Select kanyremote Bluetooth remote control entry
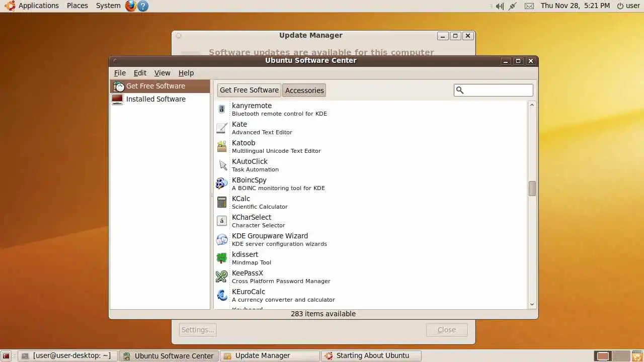The image size is (644, 362). click(x=371, y=109)
